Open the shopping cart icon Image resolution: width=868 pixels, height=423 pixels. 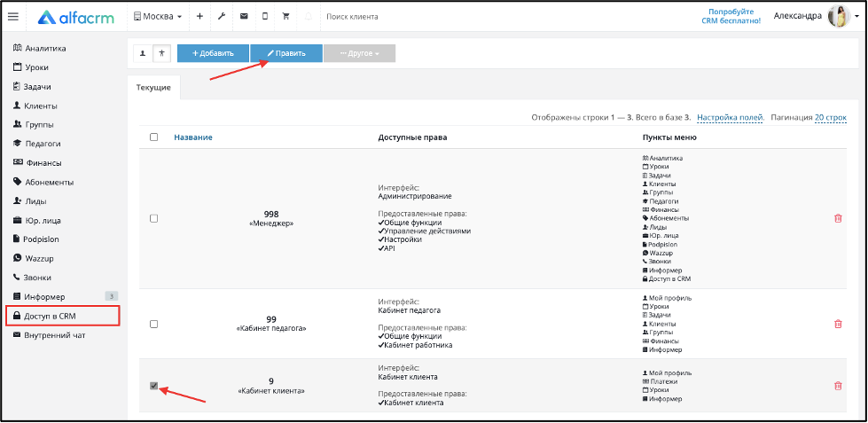(286, 17)
